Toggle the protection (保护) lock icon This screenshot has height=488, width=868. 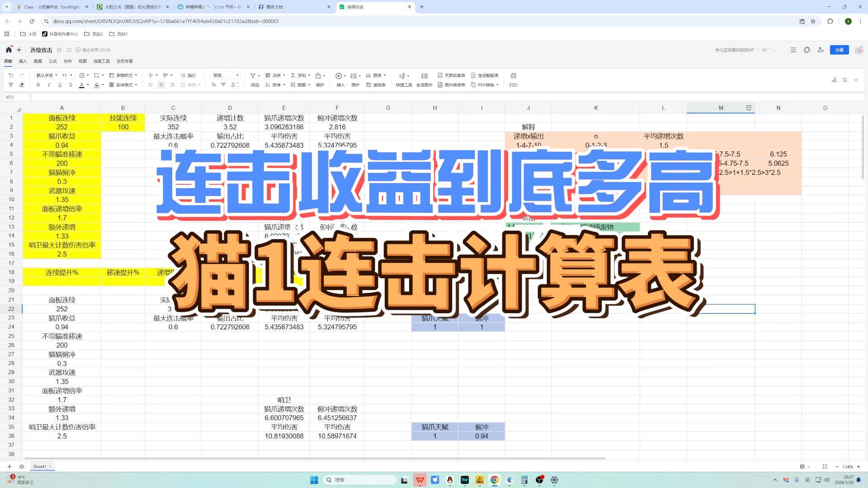coord(319,76)
